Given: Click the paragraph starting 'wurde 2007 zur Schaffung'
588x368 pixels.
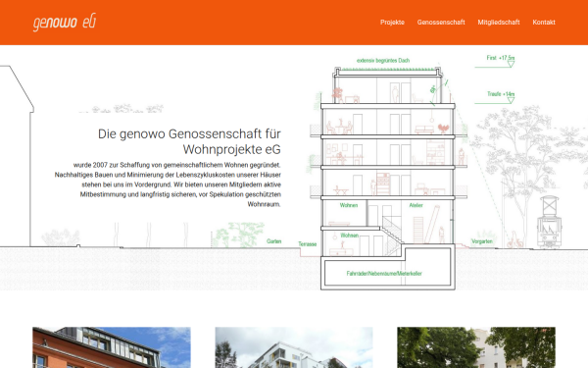Looking at the screenshot, I should click(x=168, y=184).
